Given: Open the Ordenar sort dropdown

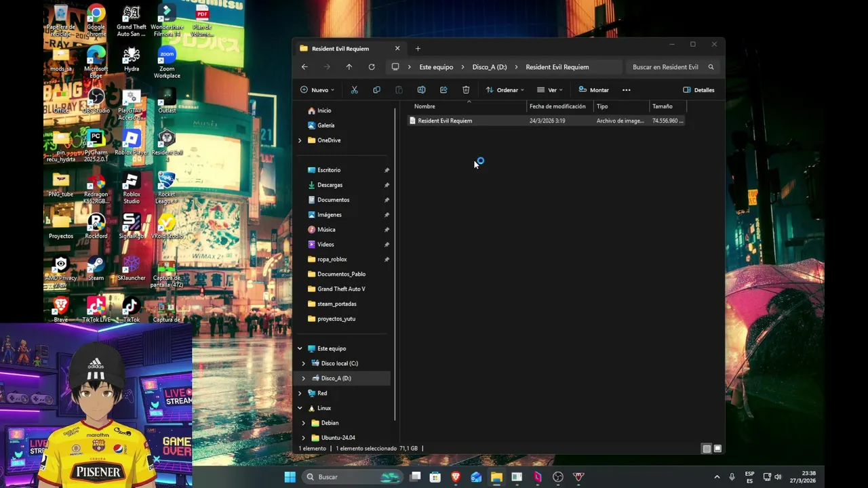Looking at the screenshot, I should pyautogui.click(x=506, y=90).
